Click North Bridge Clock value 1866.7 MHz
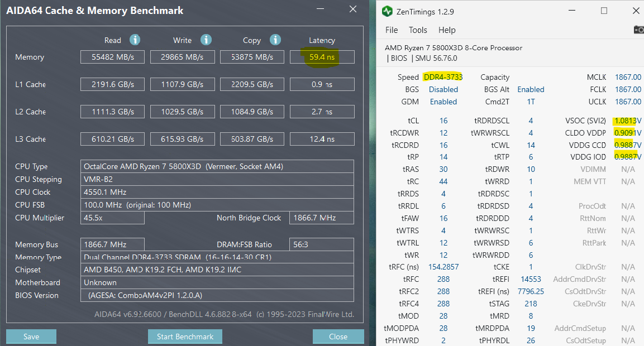This screenshot has height=346, width=644. (322, 218)
